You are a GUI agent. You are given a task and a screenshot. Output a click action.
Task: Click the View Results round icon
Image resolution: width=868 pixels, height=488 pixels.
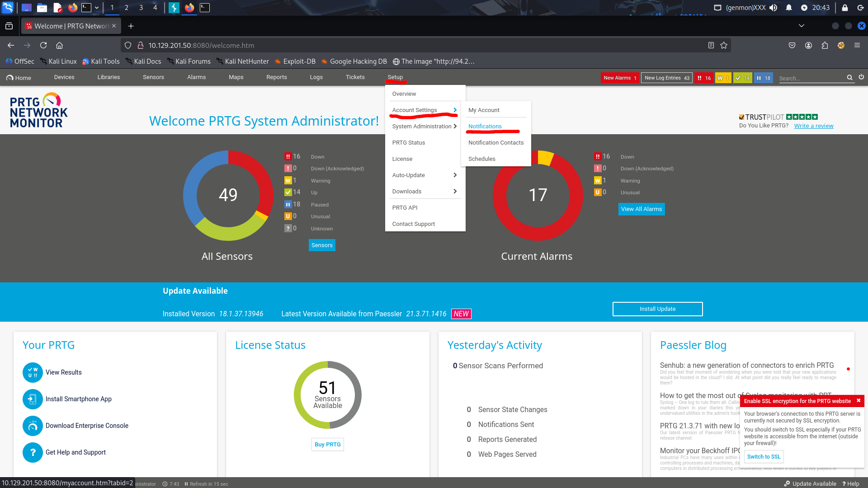[33, 372]
